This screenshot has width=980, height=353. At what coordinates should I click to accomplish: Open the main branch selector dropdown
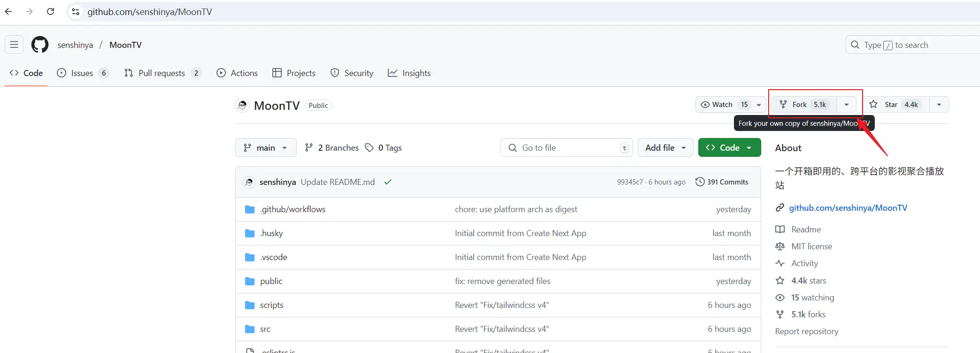[266, 147]
